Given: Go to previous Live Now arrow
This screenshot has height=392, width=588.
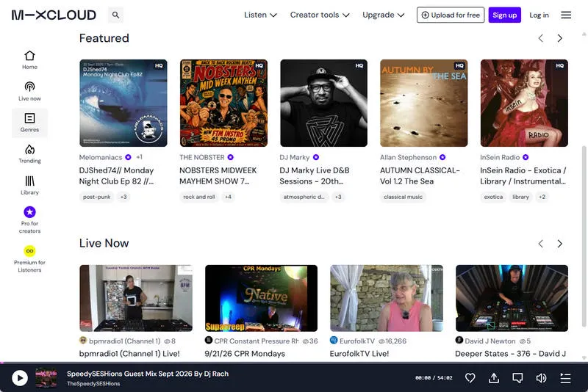Looking at the screenshot, I should click(541, 244).
